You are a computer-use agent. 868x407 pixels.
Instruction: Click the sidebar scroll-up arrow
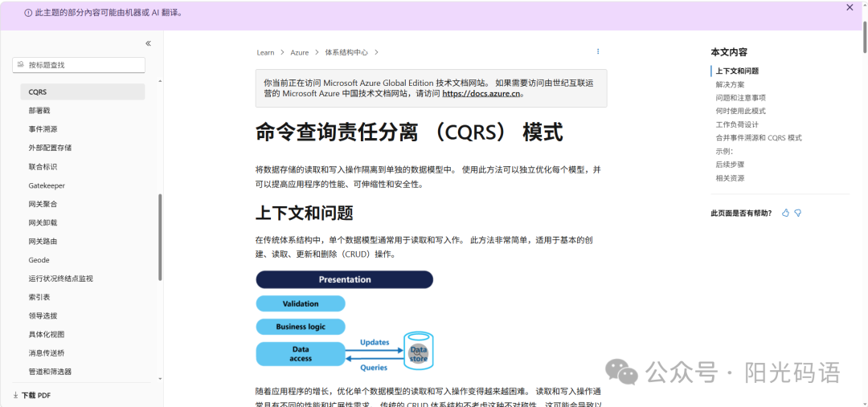[160, 81]
